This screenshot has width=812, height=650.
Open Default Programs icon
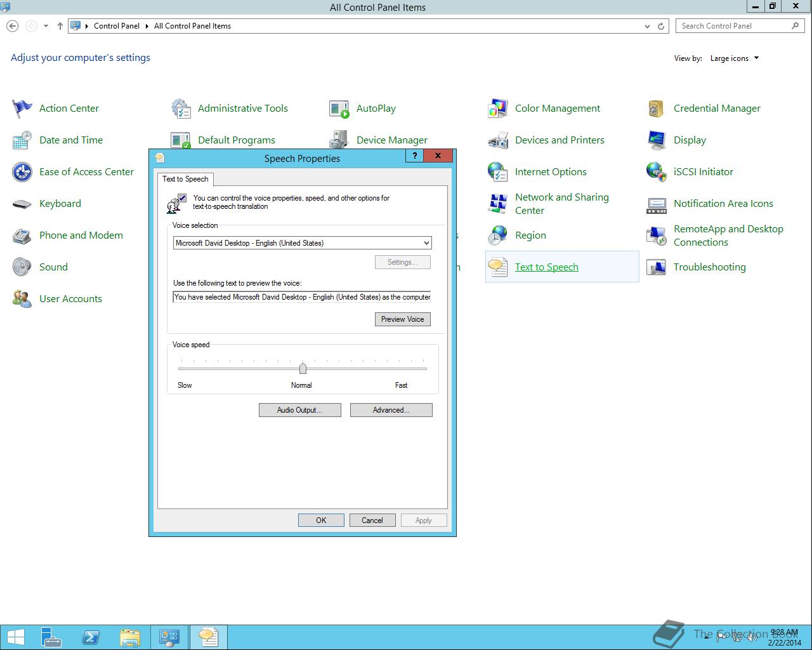click(181, 140)
